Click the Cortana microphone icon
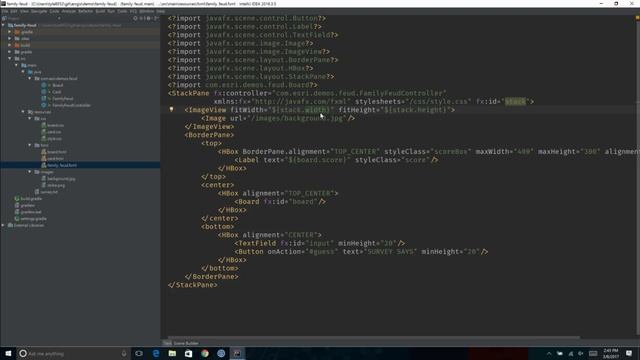This screenshot has width=640, height=360. pyautogui.click(x=124, y=353)
